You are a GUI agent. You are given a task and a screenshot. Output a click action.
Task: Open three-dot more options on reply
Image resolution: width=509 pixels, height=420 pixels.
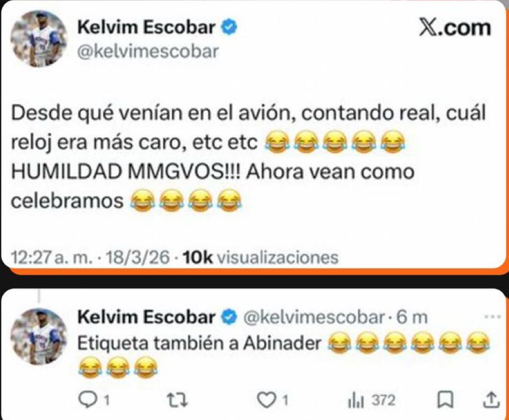(x=492, y=317)
